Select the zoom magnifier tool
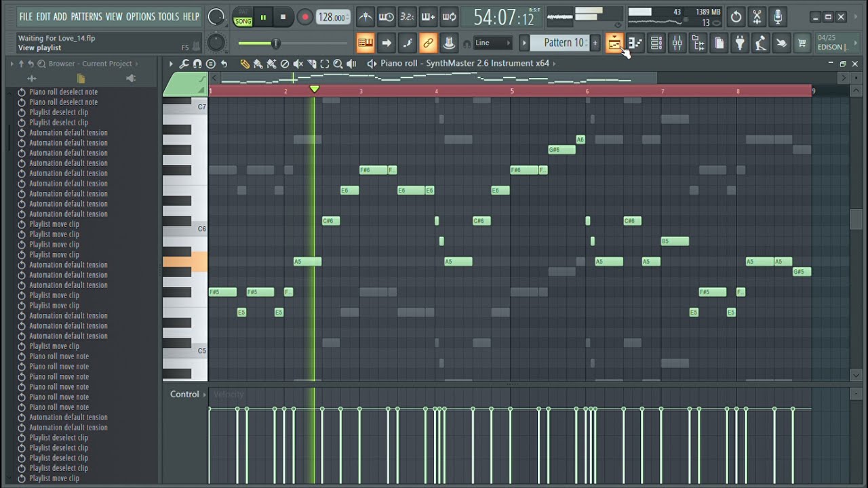The image size is (868, 488). [338, 64]
